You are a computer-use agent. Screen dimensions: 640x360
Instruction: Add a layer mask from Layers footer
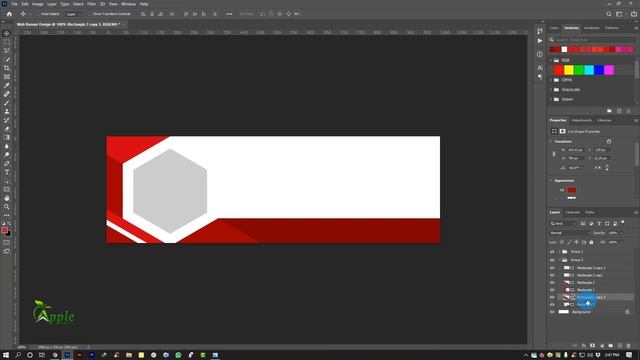pos(593,346)
